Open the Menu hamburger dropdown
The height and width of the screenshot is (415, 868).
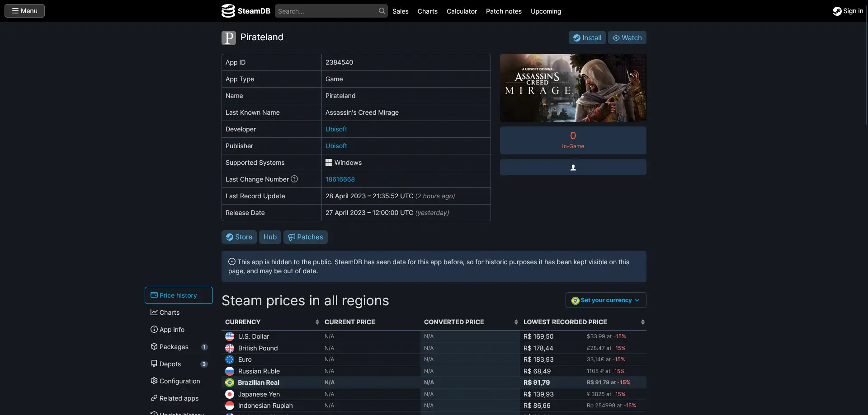[x=24, y=11]
